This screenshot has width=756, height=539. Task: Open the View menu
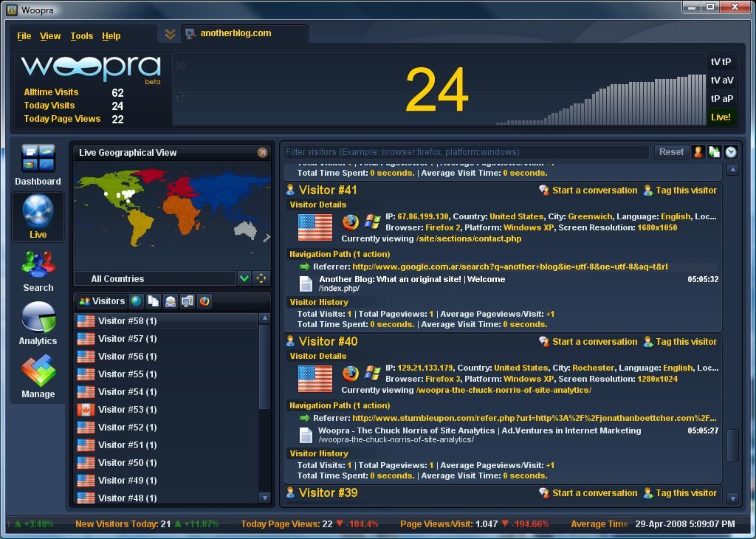coord(50,36)
